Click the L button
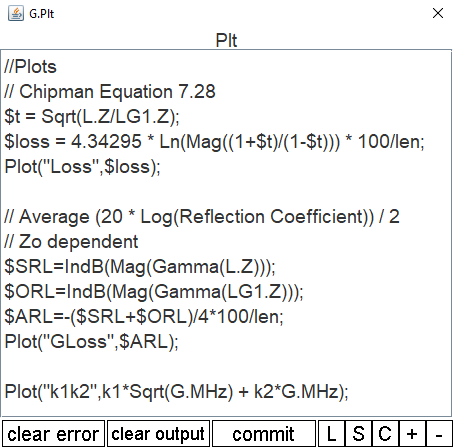The height and width of the screenshot is (448, 453). (331, 434)
